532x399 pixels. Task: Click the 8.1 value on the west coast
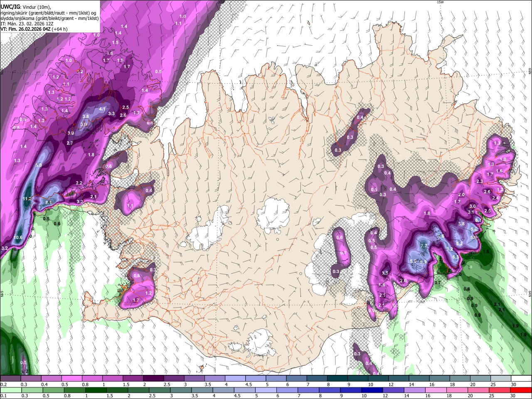[48, 202]
